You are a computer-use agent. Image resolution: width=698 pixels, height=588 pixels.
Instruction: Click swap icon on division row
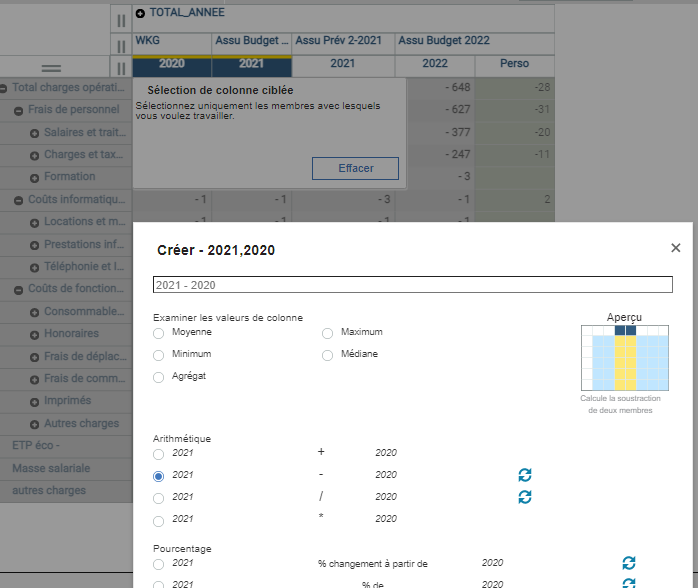[525, 497]
